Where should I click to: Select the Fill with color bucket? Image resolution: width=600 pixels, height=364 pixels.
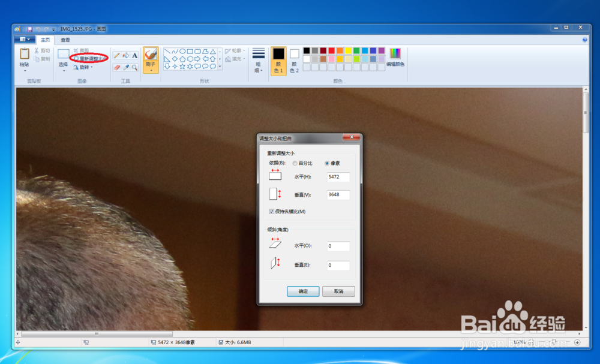126,55
